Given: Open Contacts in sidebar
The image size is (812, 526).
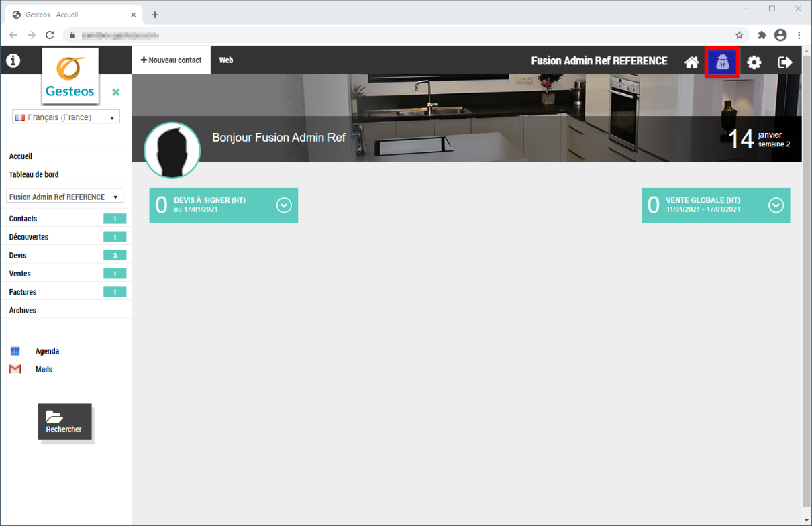Looking at the screenshot, I should [x=23, y=219].
